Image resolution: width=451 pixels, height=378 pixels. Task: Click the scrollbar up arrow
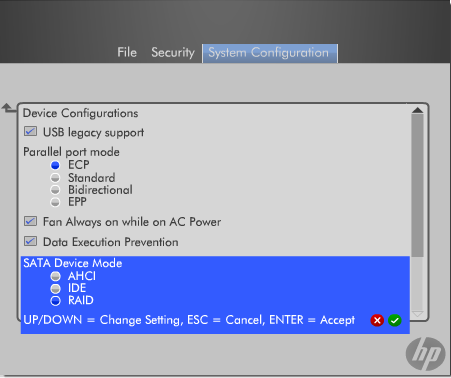click(417, 110)
